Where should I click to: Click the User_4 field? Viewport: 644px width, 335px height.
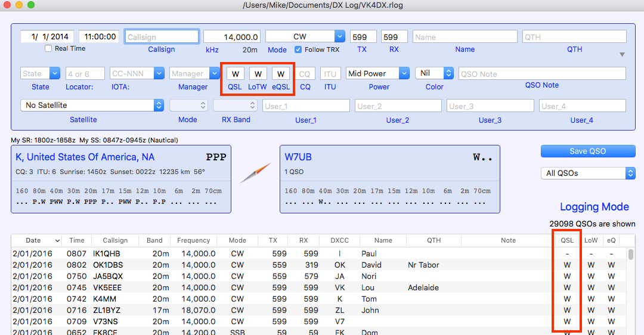(583, 106)
